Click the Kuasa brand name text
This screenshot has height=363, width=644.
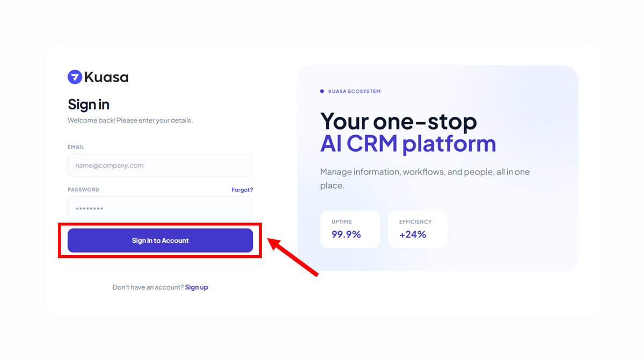[x=106, y=77]
